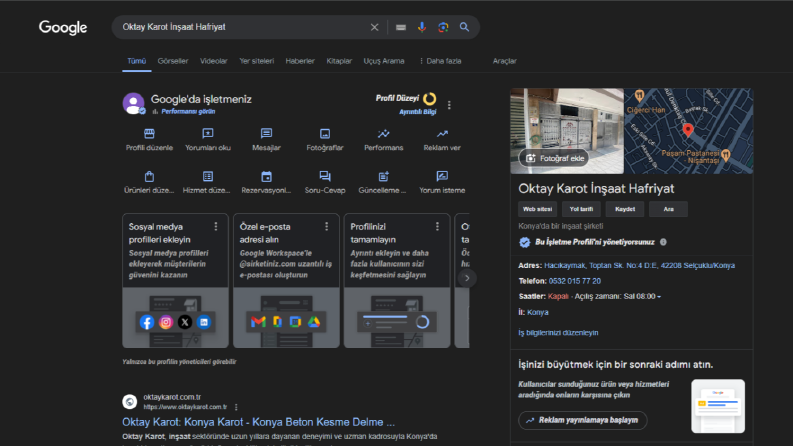Open Fotoğraflar shortcut

click(325, 140)
